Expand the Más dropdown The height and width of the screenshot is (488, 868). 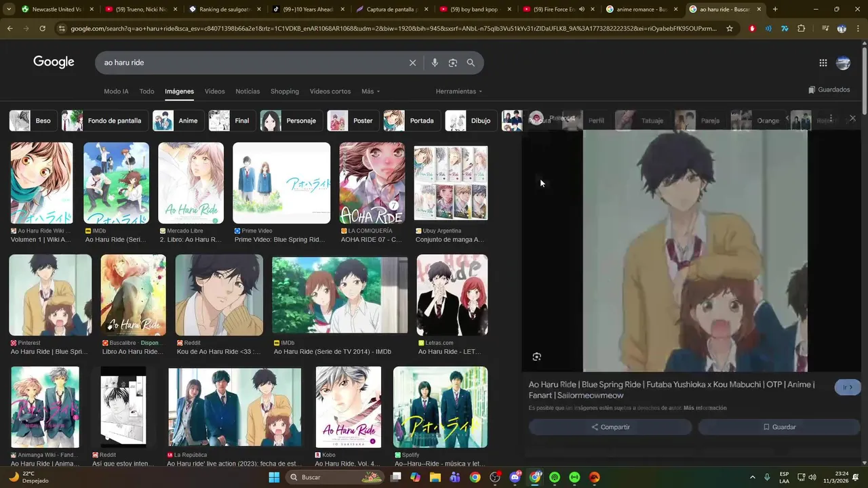[371, 91]
